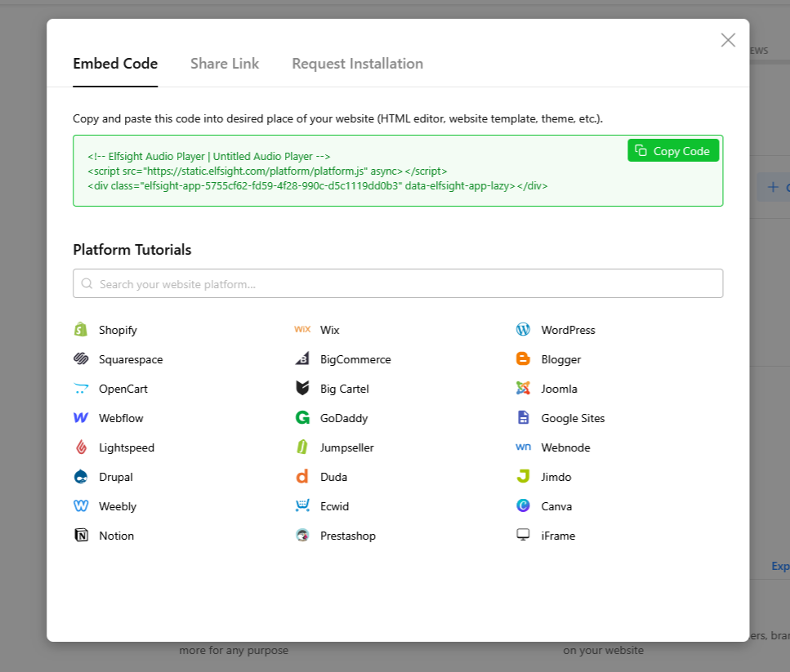Open the BigCommerce tutorial link

(355, 359)
